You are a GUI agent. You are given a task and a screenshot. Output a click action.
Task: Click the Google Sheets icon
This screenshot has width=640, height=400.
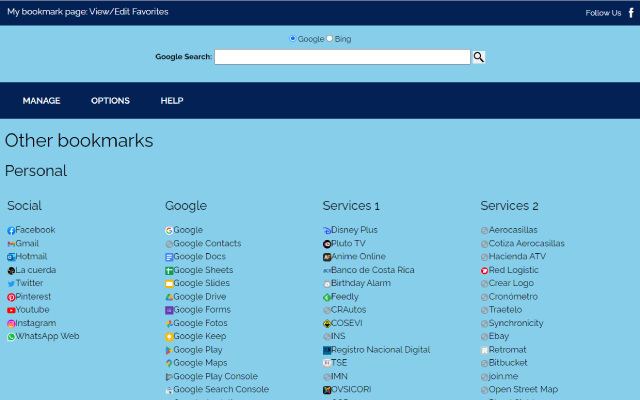pyautogui.click(x=169, y=271)
